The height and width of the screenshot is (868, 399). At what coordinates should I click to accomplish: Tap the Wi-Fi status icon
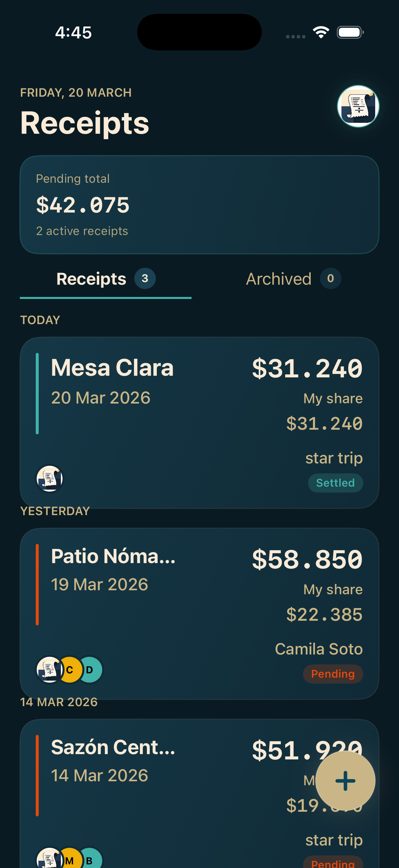(x=321, y=32)
